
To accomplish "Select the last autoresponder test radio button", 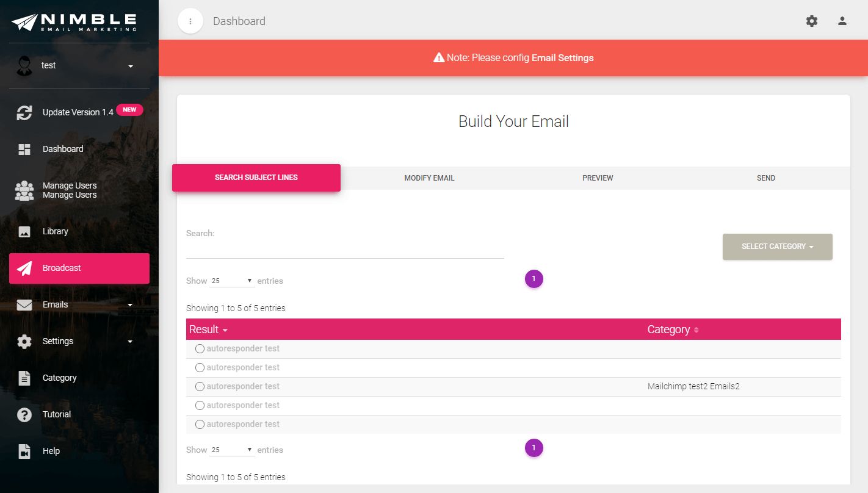I will coord(200,425).
